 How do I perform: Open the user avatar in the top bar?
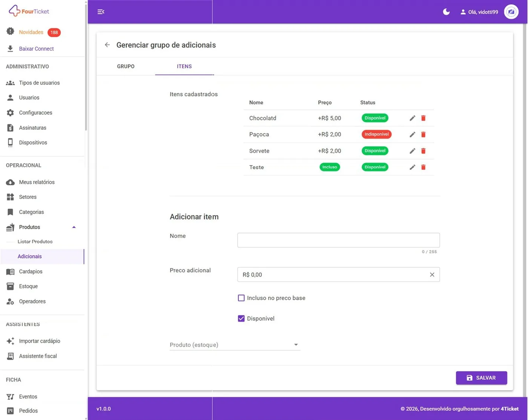click(x=511, y=12)
